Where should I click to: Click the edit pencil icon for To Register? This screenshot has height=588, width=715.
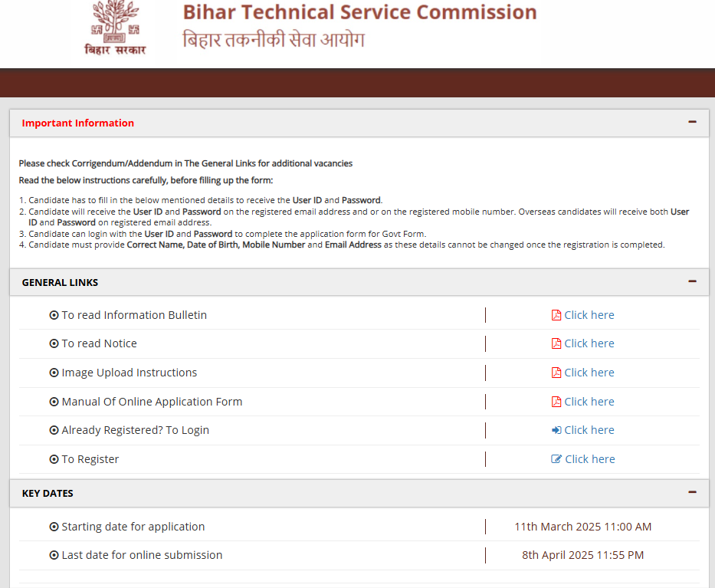tap(556, 459)
